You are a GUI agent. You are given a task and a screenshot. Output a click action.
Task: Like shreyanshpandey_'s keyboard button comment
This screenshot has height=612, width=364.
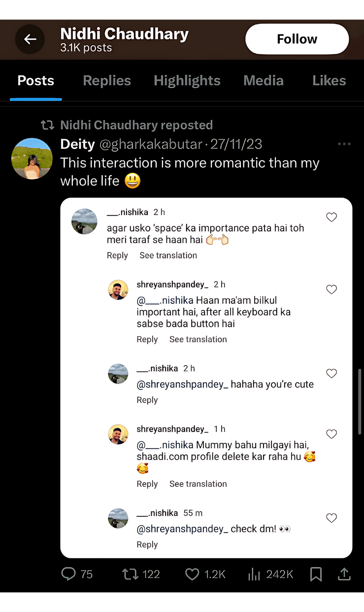[x=331, y=289]
